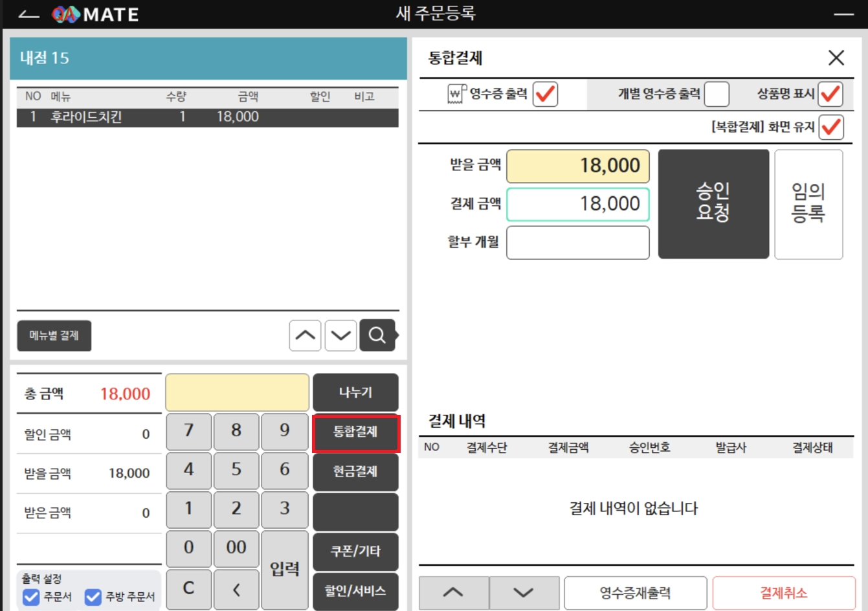Click the 승인번호 column header
Image resolution: width=868 pixels, height=611 pixels.
[x=649, y=448]
